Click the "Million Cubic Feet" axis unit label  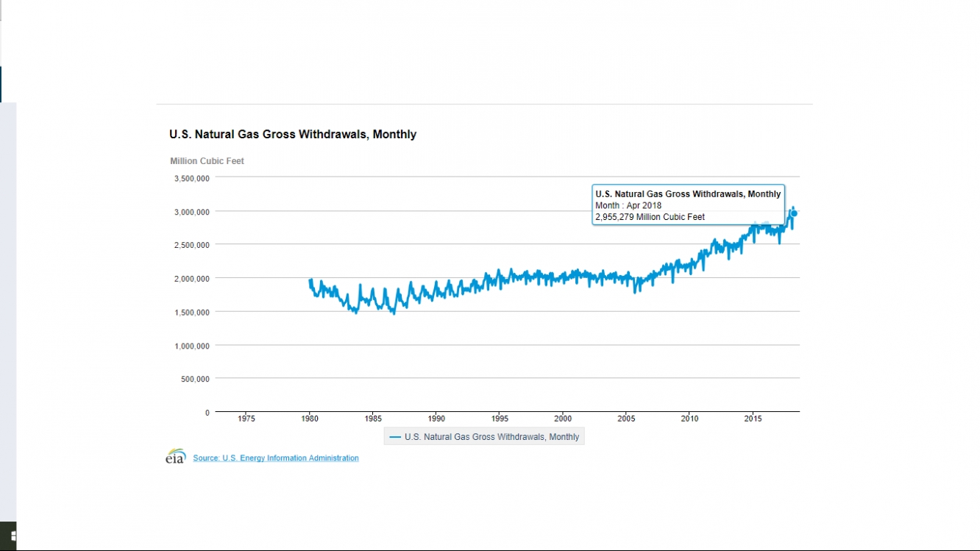click(x=207, y=161)
